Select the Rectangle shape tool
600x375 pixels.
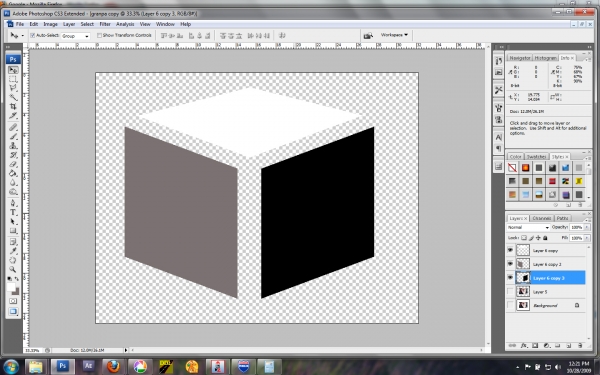tap(13, 230)
